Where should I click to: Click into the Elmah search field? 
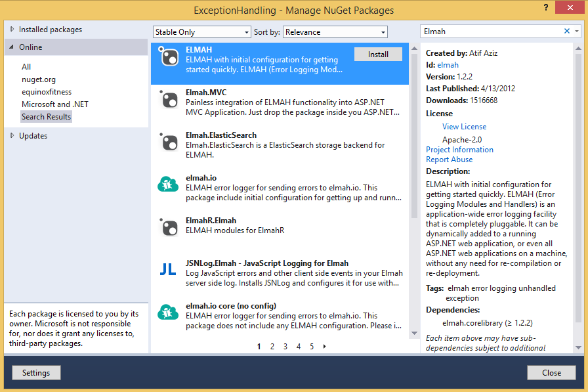(492, 32)
